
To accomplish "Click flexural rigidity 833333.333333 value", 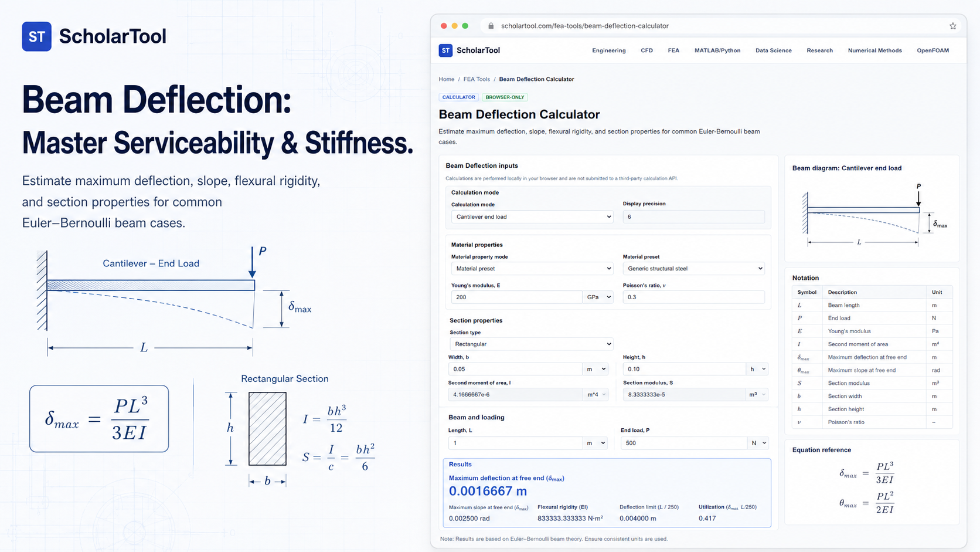I will click(x=570, y=519).
